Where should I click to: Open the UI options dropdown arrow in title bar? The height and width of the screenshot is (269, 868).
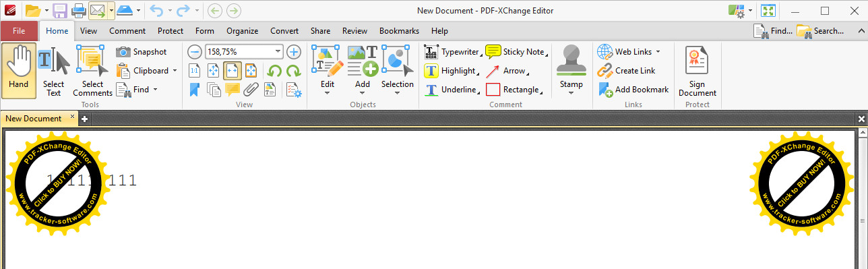(x=749, y=11)
